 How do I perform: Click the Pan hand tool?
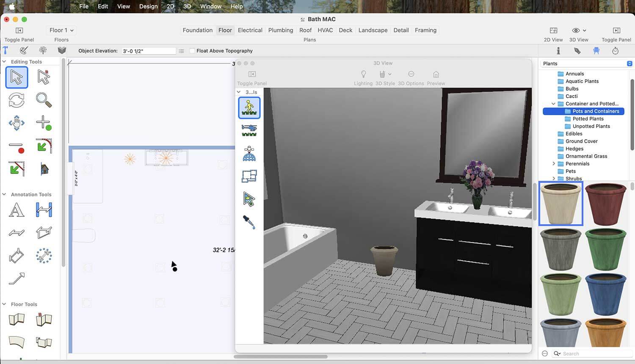pyautogui.click(x=17, y=123)
